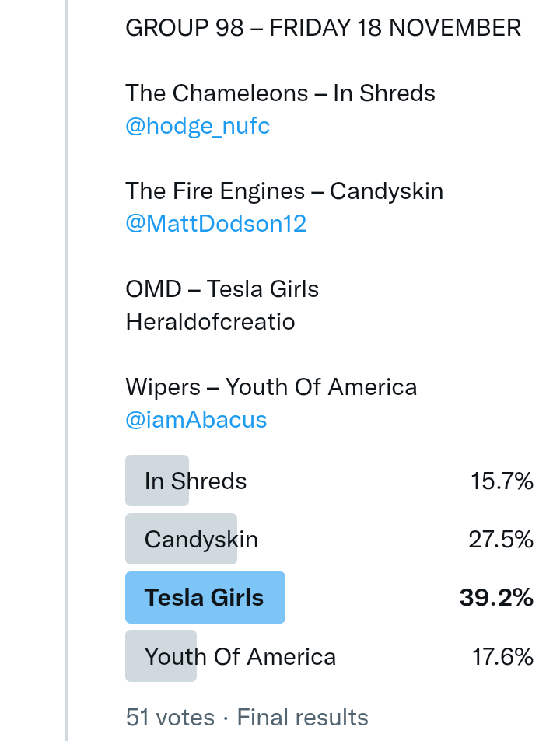560x741 pixels.
Task: Select the winning Tesla Girls poll bar
Action: click(x=205, y=598)
